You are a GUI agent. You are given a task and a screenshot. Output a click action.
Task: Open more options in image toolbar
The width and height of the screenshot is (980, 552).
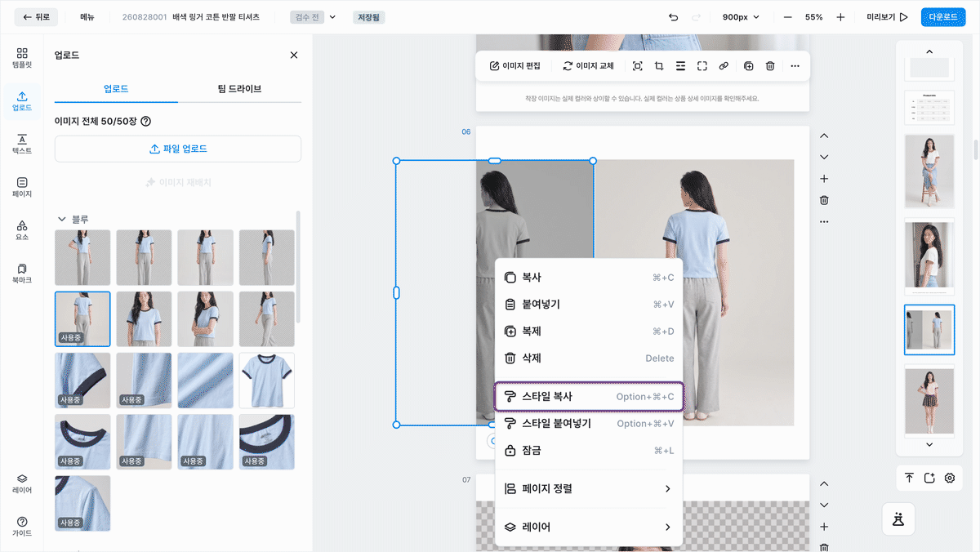[795, 66]
